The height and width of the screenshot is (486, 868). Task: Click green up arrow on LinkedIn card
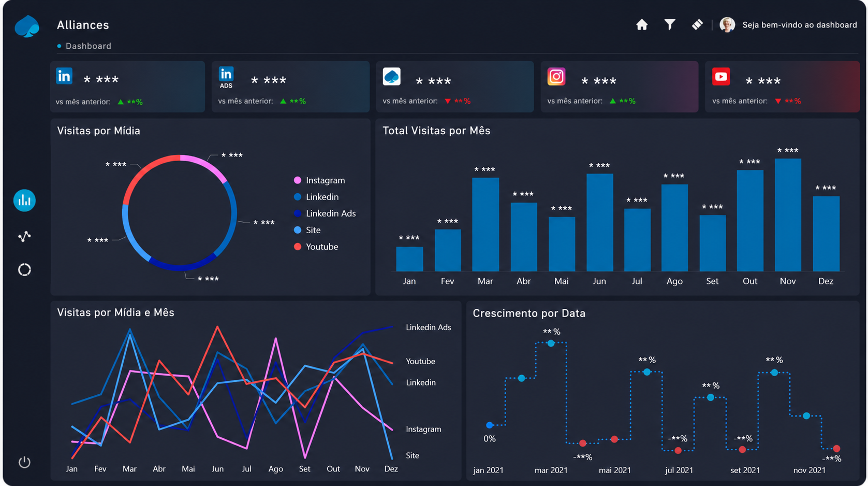(121, 102)
